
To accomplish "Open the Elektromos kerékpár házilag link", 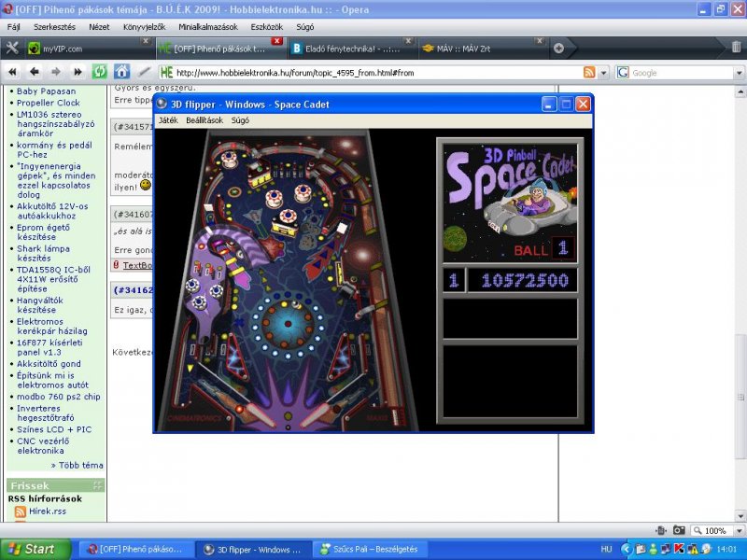I will click(x=52, y=326).
